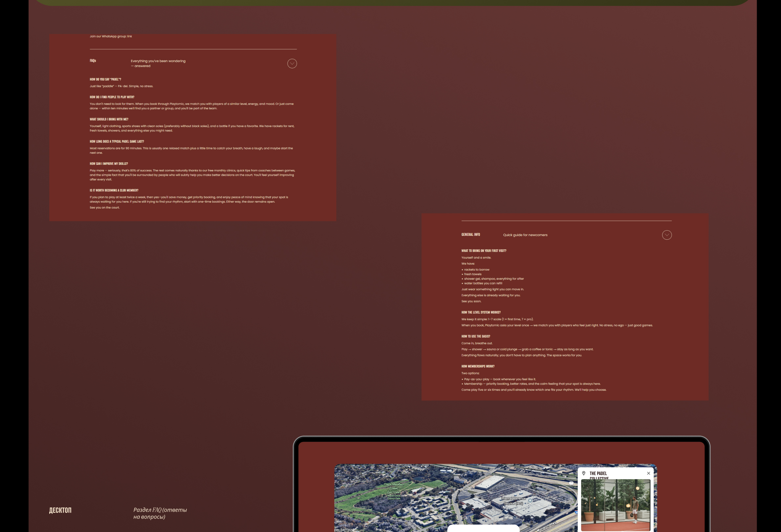The height and width of the screenshot is (532, 781).
Task: Click the ДЕСКТОП heading label
Action: (60, 510)
